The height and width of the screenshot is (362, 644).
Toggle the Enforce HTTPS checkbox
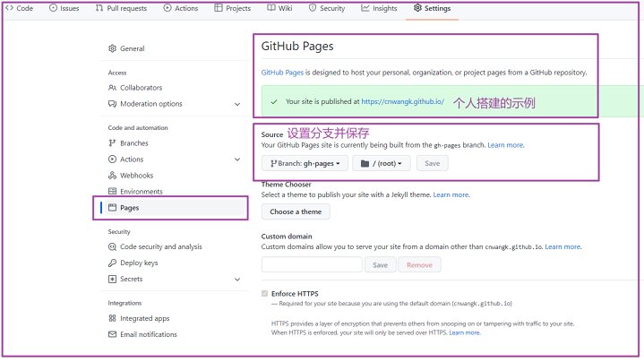264,293
